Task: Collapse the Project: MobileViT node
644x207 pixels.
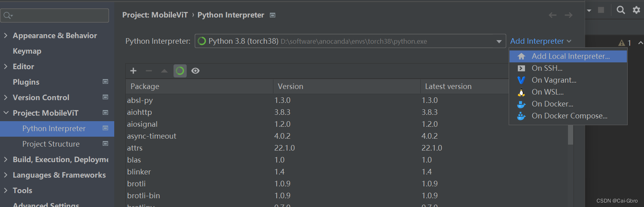Action: [6, 113]
